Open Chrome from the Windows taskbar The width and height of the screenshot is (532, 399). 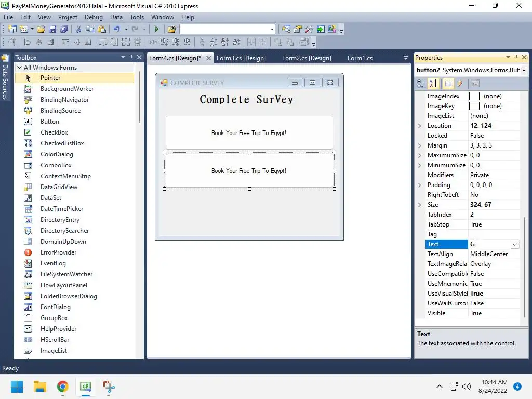coord(62,387)
